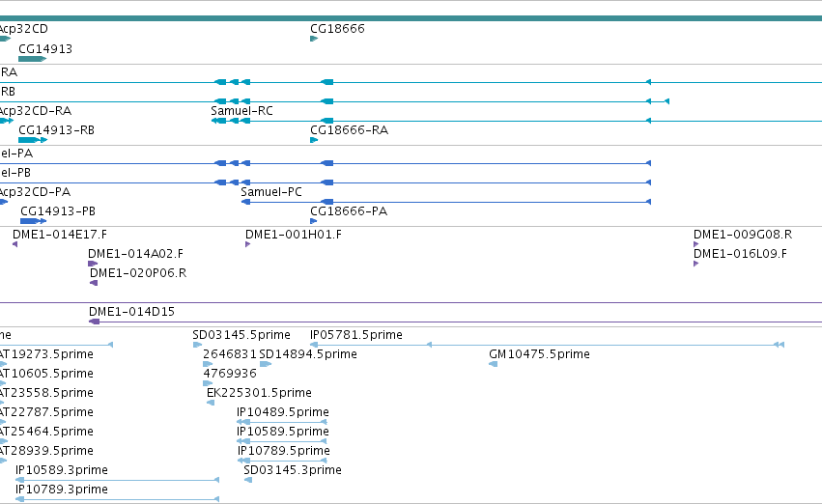Viewport: 822px width, 504px height.
Task: Click the 2646831 EST label
Action: click(230, 354)
